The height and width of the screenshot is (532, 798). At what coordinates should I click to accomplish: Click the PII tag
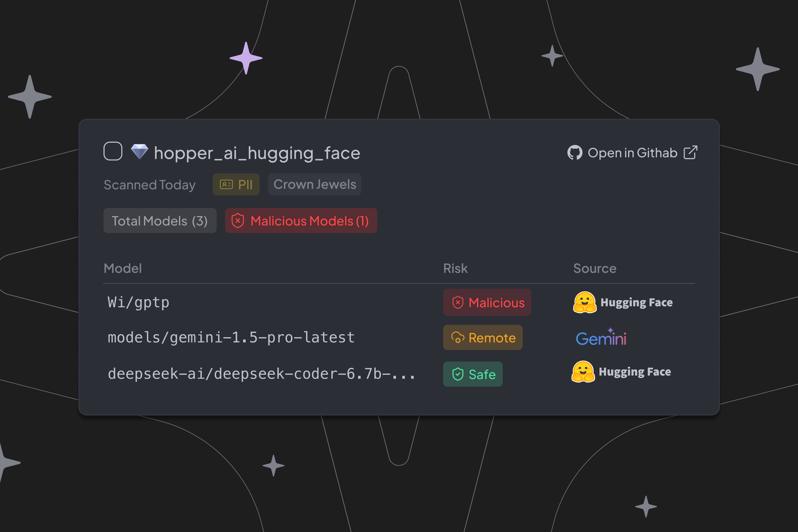236,184
